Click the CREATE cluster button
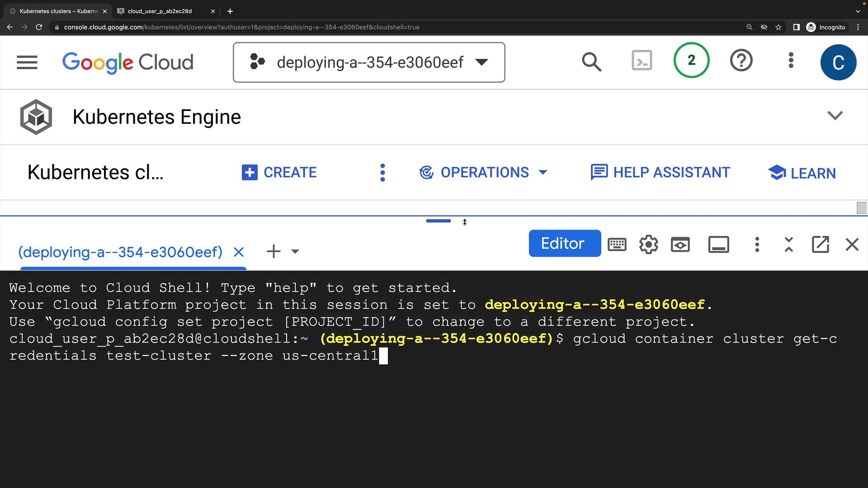868x488 pixels. point(279,172)
